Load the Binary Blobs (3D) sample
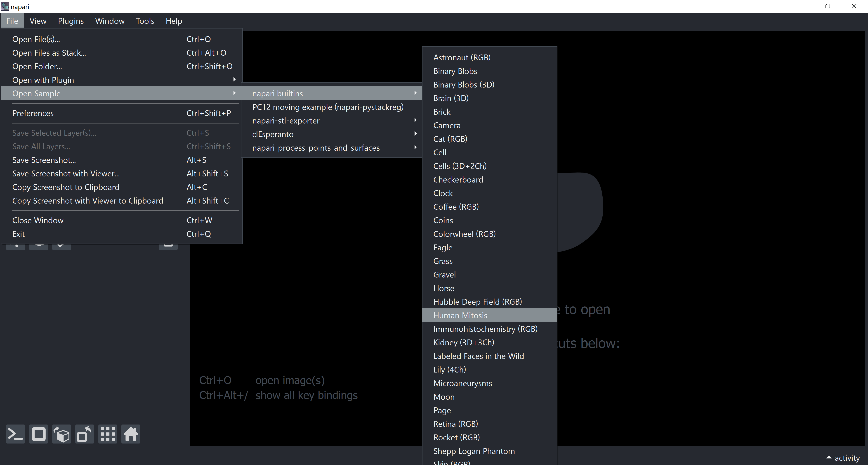This screenshot has height=465, width=868. [489, 85]
